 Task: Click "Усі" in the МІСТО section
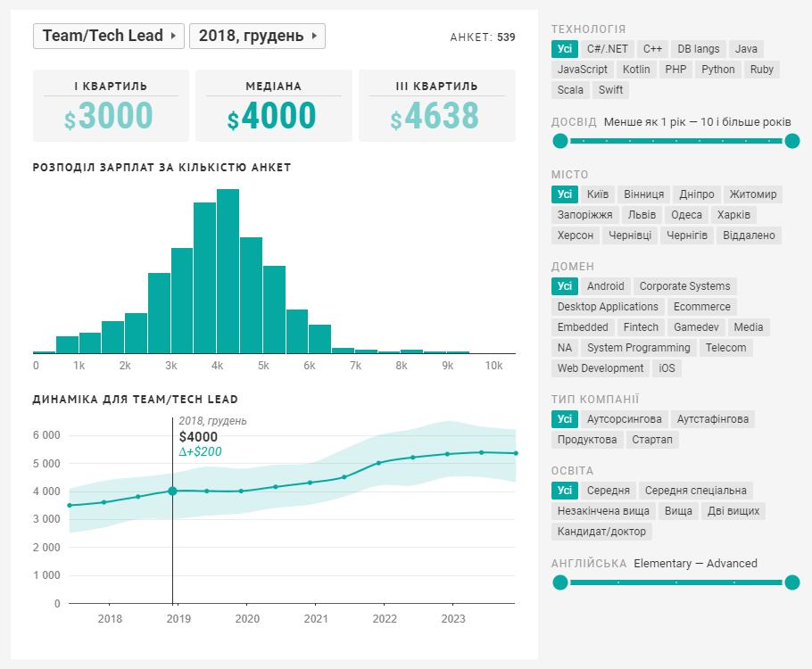(x=564, y=194)
